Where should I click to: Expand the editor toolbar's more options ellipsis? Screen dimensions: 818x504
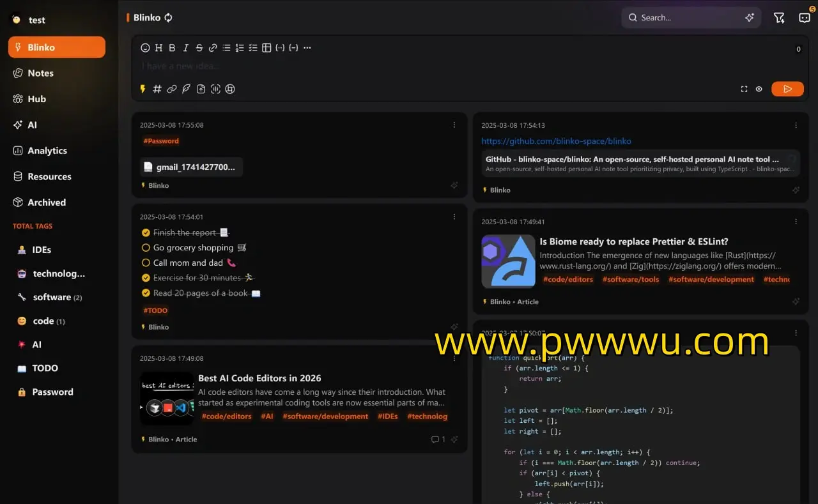coord(307,48)
